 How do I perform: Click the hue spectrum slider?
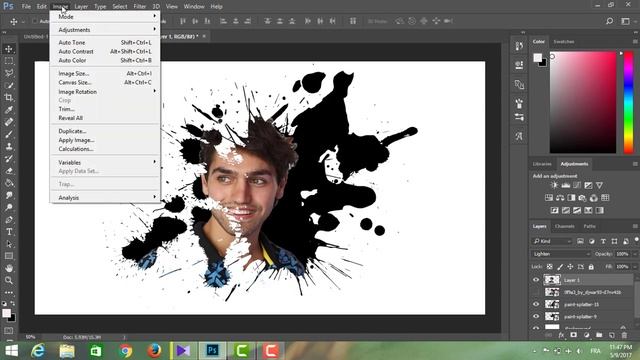[629, 102]
